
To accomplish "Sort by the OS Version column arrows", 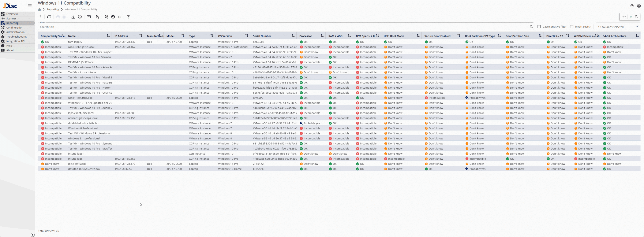I will coord(247,36).
